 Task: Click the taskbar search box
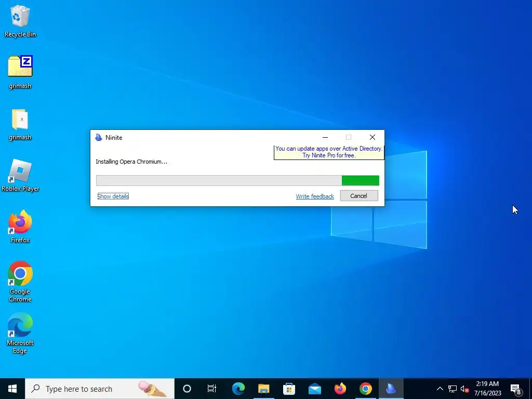tap(100, 389)
